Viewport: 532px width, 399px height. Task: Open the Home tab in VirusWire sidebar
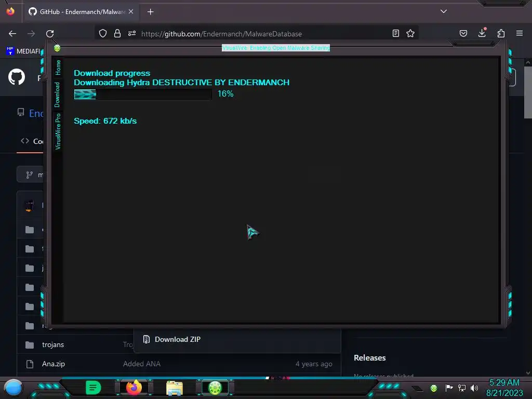(x=58, y=68)
